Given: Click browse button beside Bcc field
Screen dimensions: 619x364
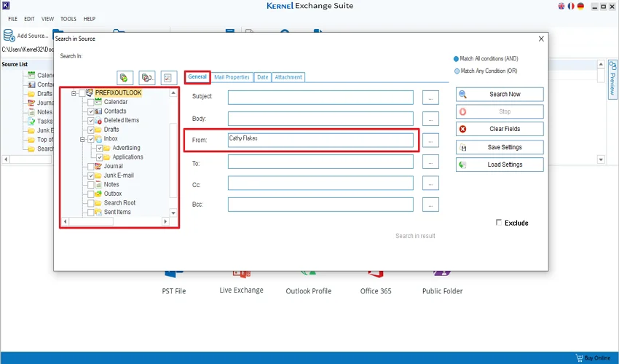Looking at the screenshot, I should tap(430, 205).
